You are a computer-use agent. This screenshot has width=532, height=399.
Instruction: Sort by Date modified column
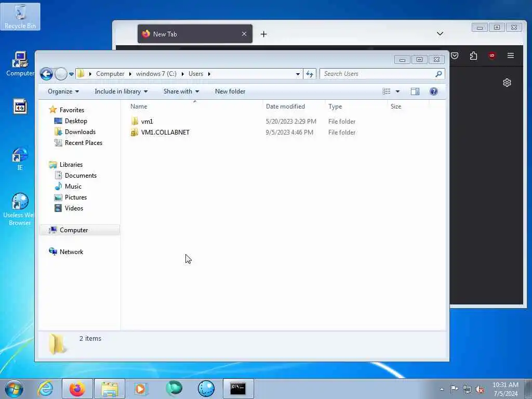(294, 106)
